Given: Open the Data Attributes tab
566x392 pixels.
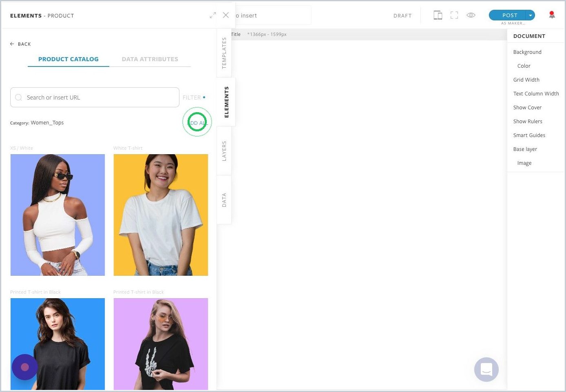Looking at the screenshot, I should [150, 59].
